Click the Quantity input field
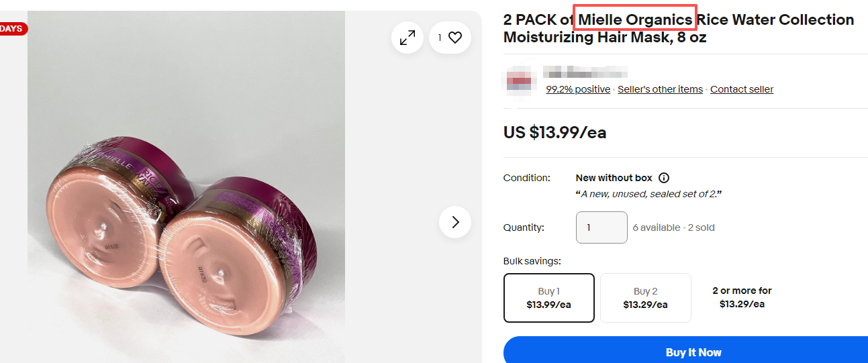This screenshot has height=363, width=868. pos(601,227)
